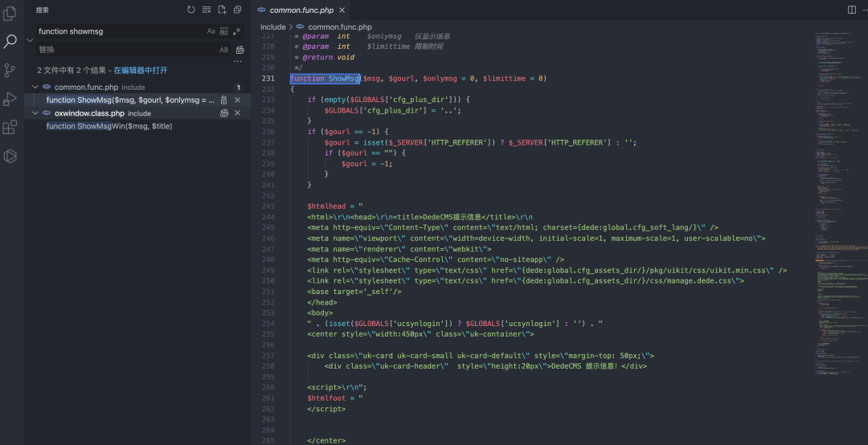Click line number 231 in gutter

point(268,79)
